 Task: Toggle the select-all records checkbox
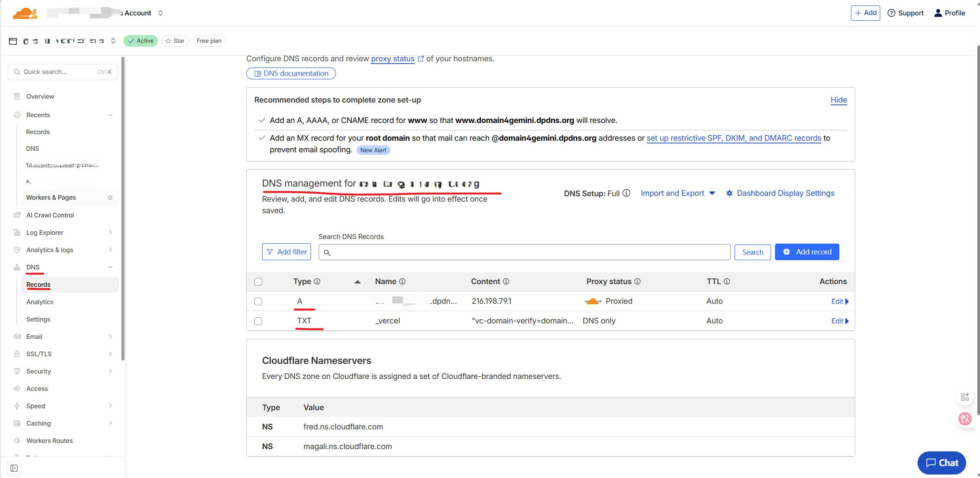point(258,282)
